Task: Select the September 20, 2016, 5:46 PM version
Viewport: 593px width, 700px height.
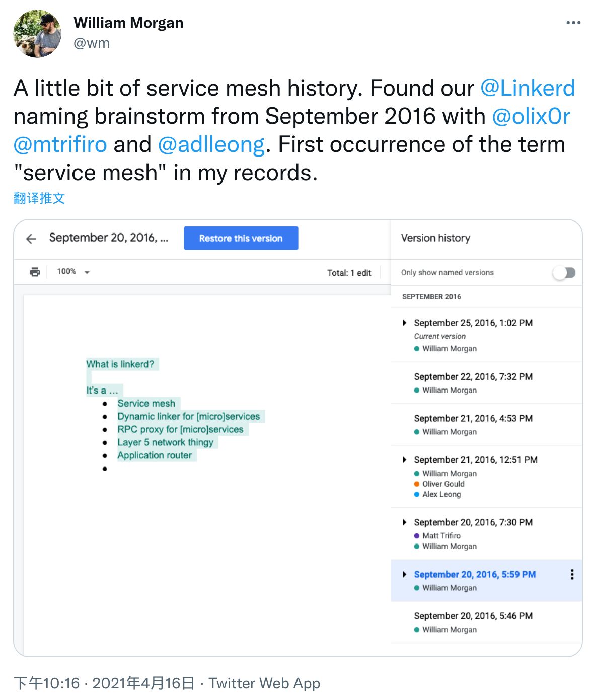Action: pyautogui.click(x=486, y=623)
